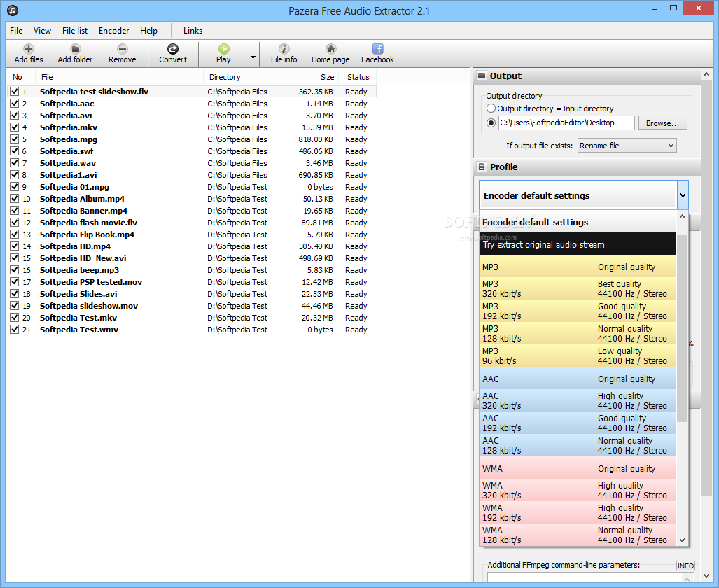Image resolution: width=719 pixels, height=588 pixels.
Task: Click the Add folder toolbar icon
Action: (75, 49)
